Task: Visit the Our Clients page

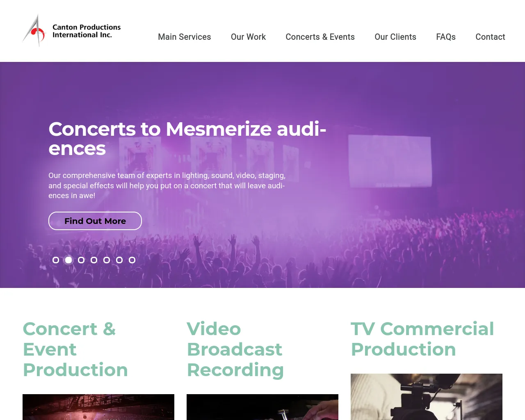Action: coord(395,37)
